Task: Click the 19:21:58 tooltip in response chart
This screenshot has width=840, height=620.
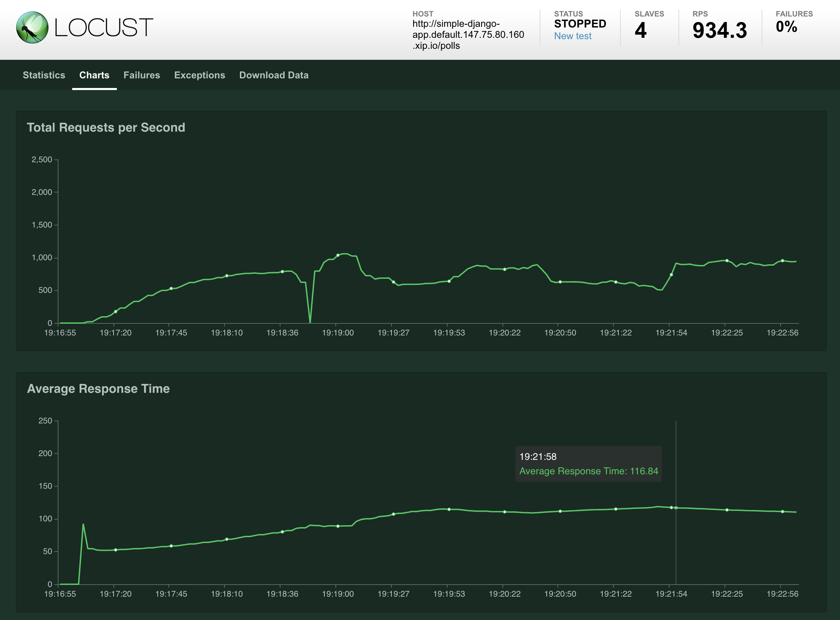Action: click(588, 464)
